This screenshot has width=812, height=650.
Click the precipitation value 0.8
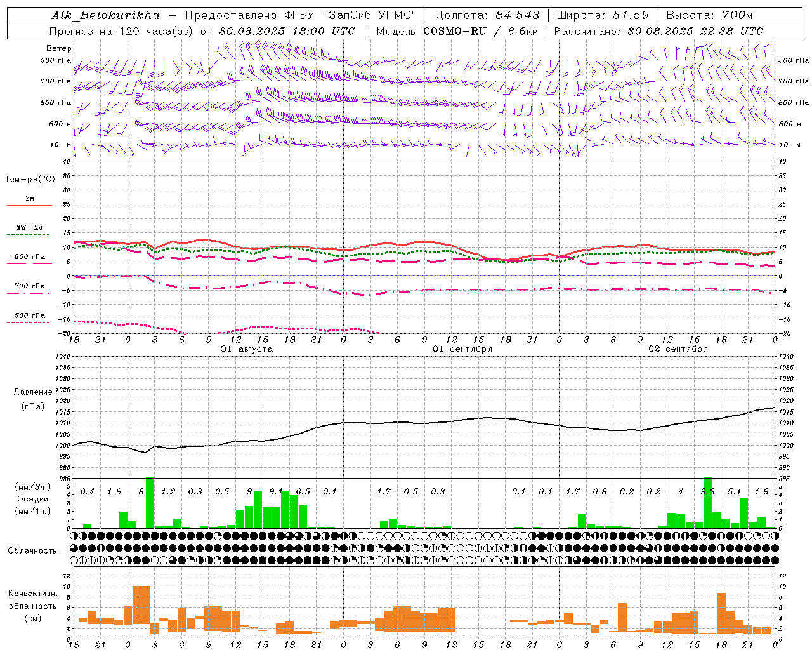pos(599,492)
